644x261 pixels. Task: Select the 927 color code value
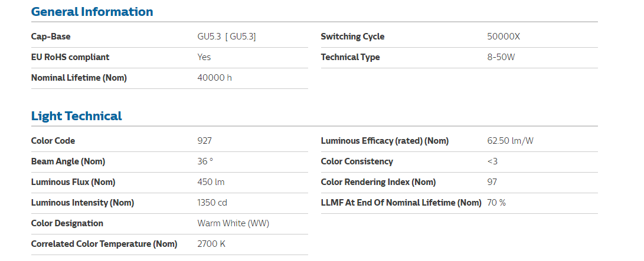tap(204, 141)
